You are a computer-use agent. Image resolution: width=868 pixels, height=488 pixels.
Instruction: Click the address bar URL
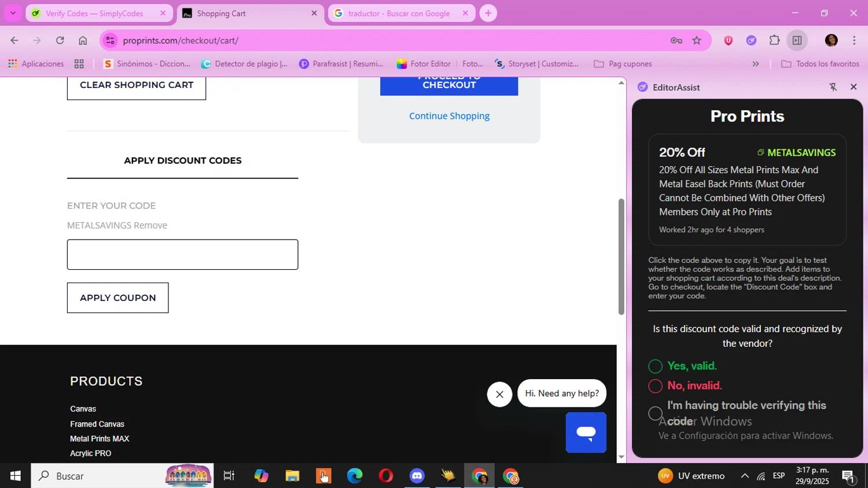[181, 41]
